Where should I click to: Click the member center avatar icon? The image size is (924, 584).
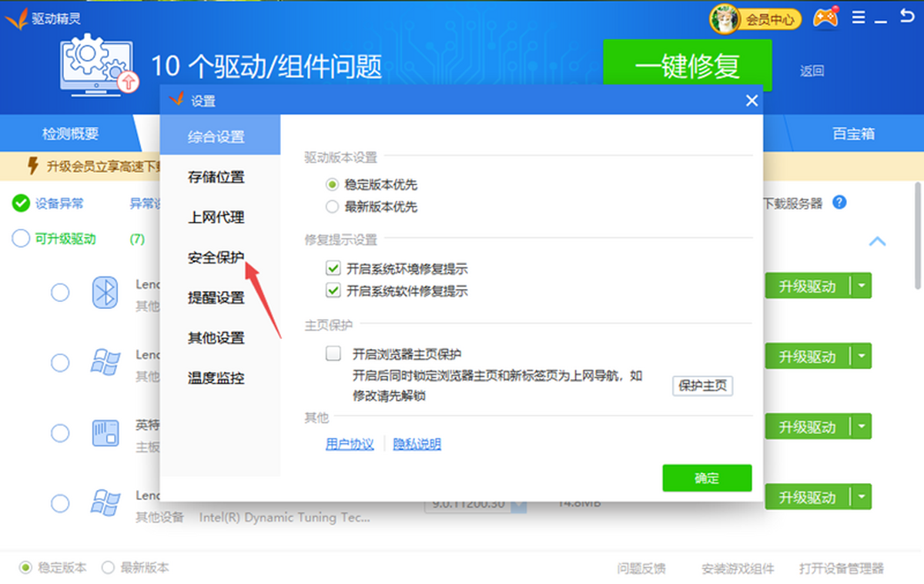723,19
